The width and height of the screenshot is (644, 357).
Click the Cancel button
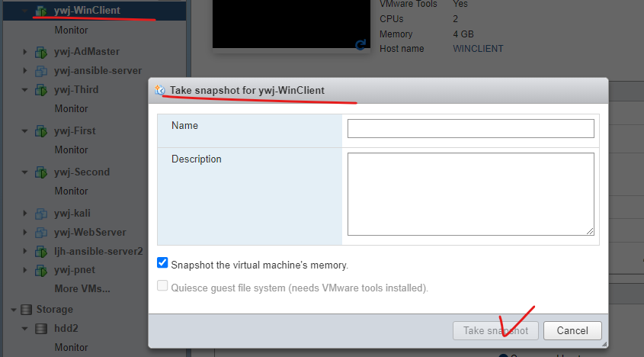572,330
